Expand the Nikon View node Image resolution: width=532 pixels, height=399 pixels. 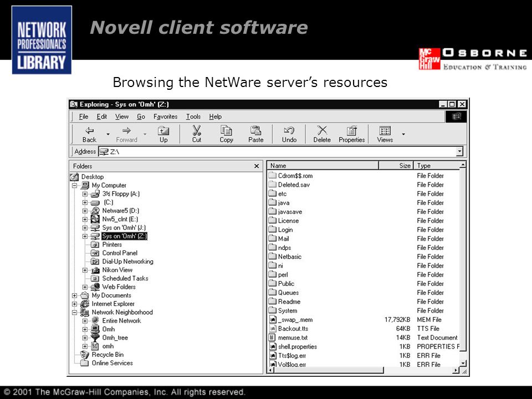point(85,270)
